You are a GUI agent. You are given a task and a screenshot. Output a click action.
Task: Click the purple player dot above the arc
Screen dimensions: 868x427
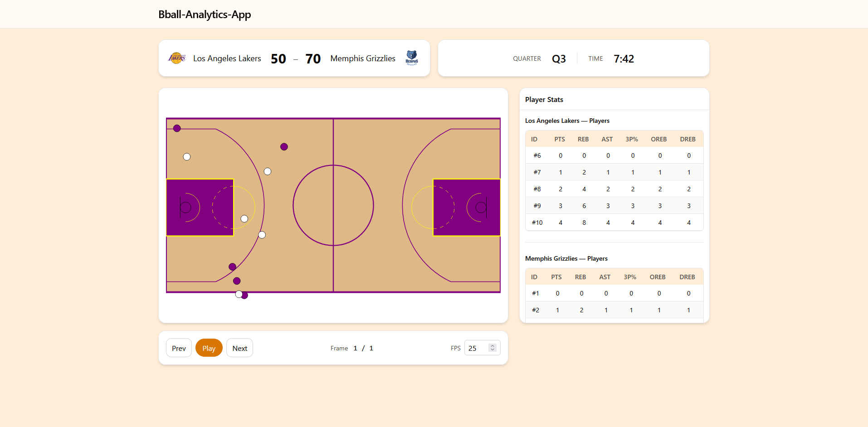click(x=284, y=146)
